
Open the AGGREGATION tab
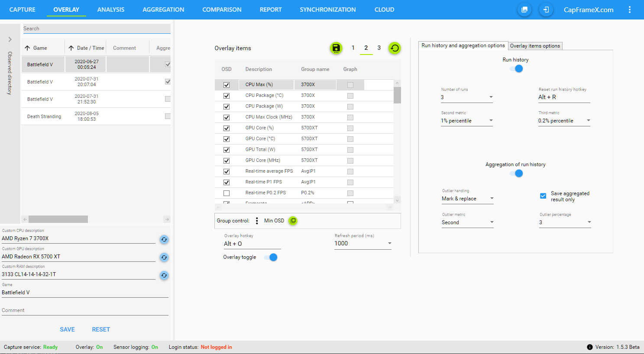point(163,10)
